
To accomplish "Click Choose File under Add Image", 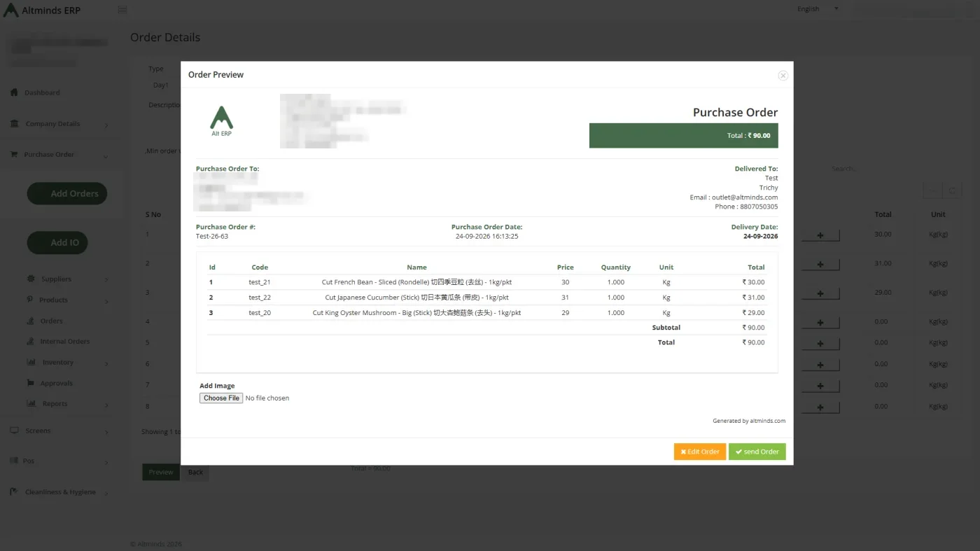I will coord(221,398).
